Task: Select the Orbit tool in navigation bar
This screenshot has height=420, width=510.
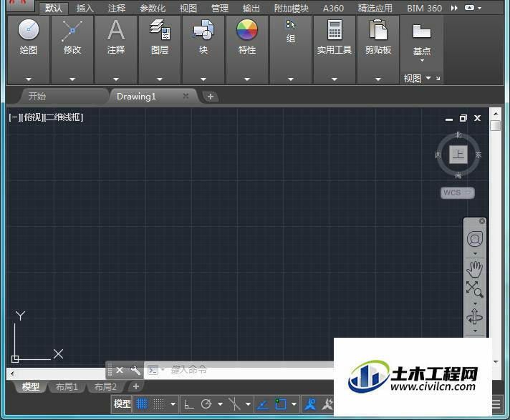Action: point(475,316)
